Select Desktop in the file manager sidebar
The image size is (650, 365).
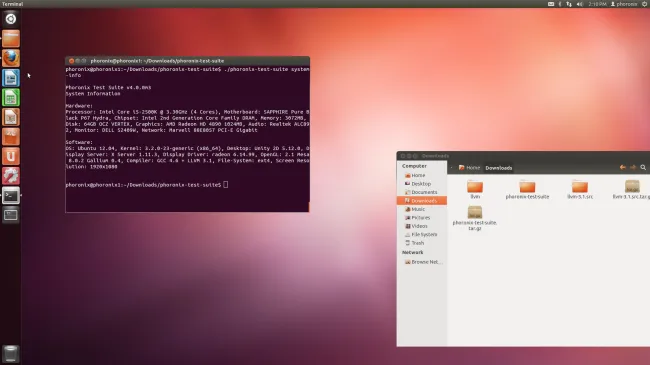click(422, 184)
